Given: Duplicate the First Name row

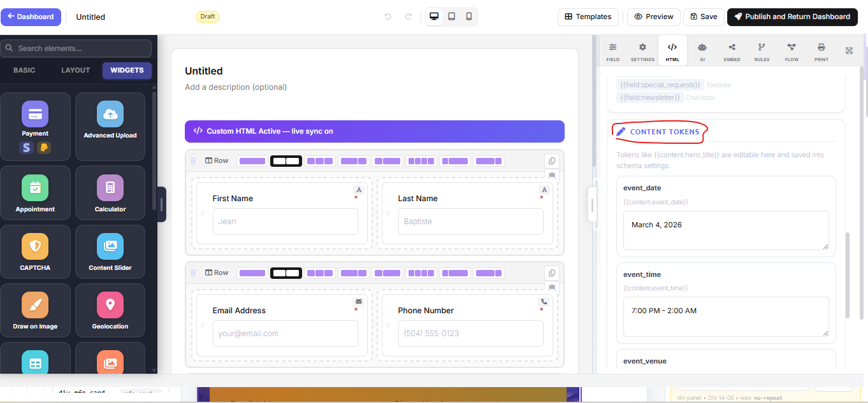Looking at the screenshot, I should [552, 161].
